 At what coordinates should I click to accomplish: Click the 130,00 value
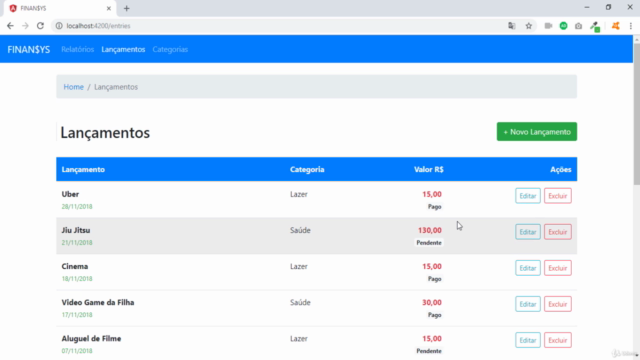coord(430,230)
